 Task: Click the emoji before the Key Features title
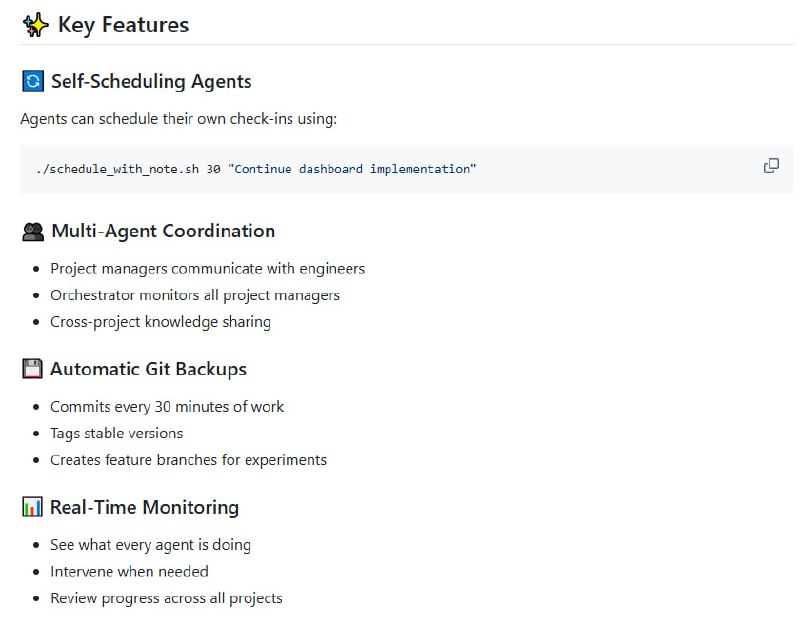click(34, 24)
